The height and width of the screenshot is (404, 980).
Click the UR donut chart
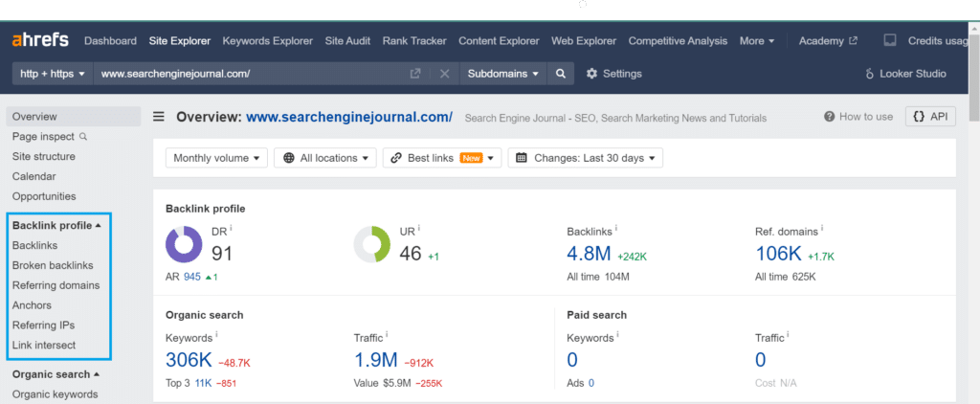[372, 244]
